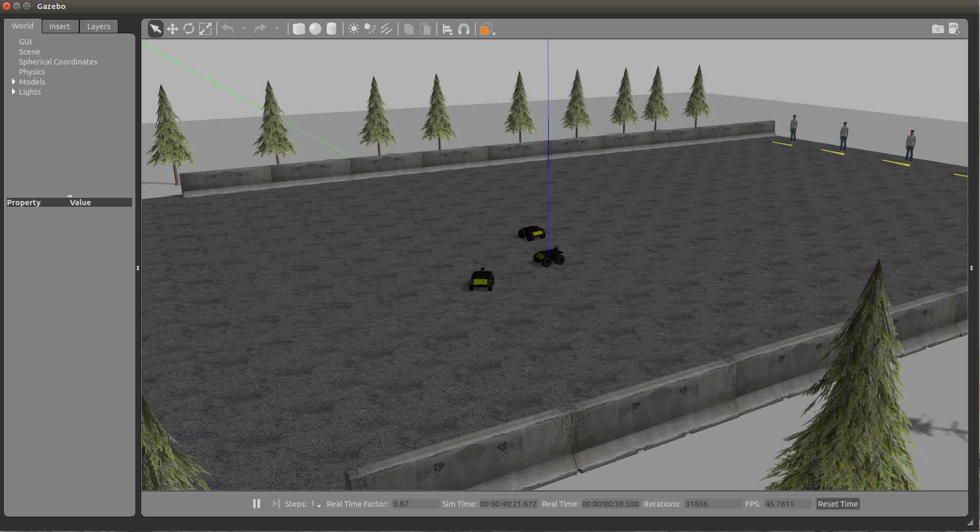Expand the Lights tree node
The image size is (980, 532).
pyautogui.click(x=14, y=92)
